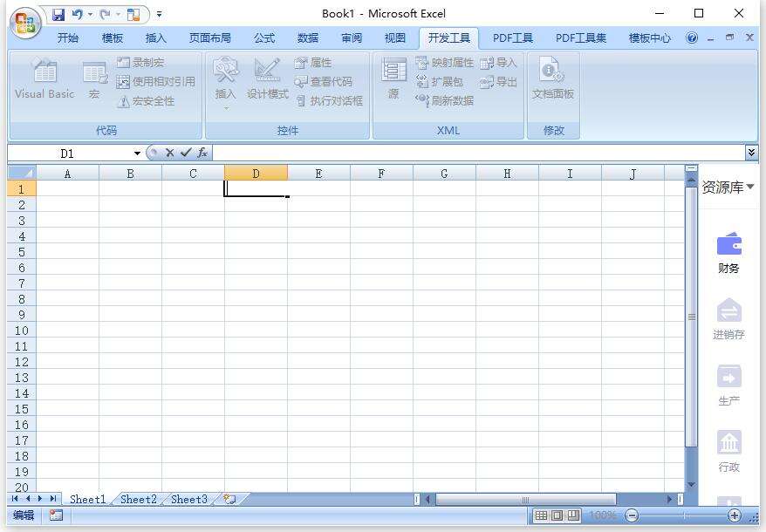
Task: Click the formula bar input field
Action: click(479, 153)
